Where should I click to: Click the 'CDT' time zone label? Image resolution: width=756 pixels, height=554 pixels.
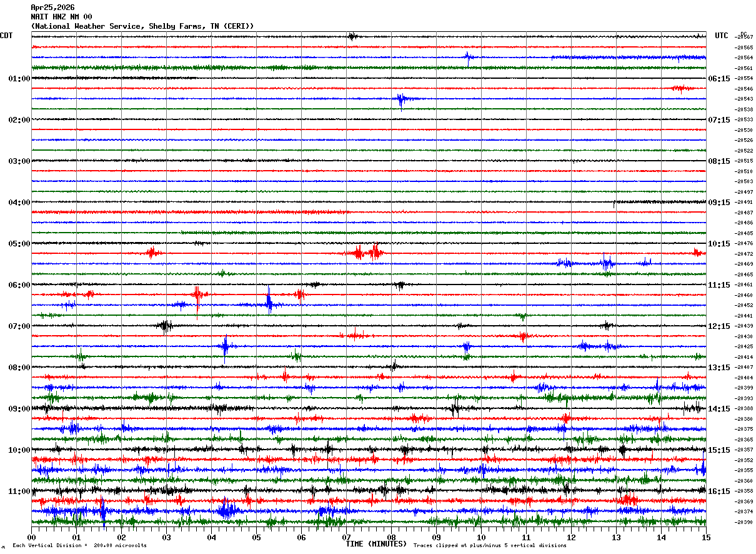pyautogui.click(x=6, y=36)
